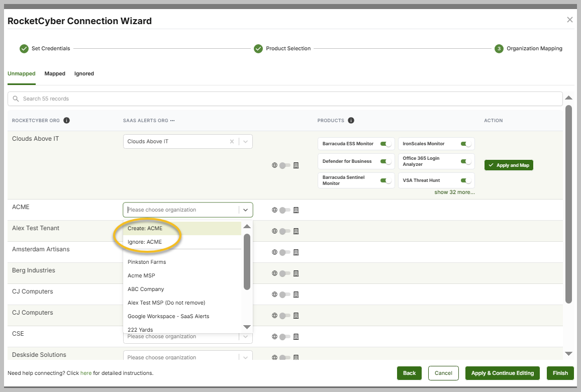This screenshot has height=392, width=581.
Task: Click the Apply and Map button
Action: [509, 165]
